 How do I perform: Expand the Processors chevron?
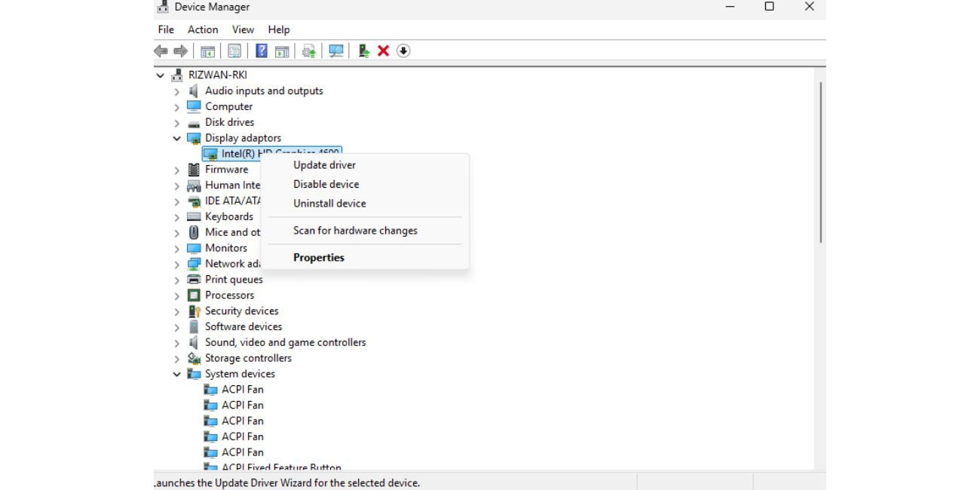(177, 296)
